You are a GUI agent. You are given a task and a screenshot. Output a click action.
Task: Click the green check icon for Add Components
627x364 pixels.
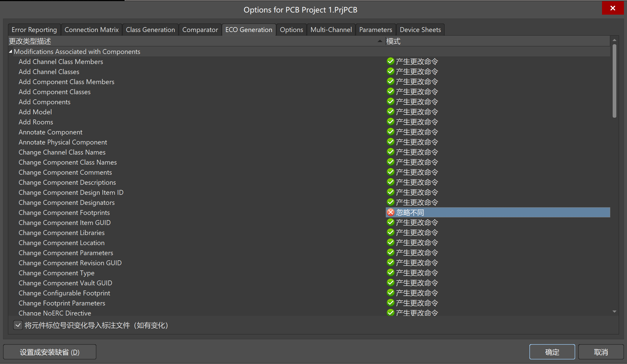coord(390,102)
